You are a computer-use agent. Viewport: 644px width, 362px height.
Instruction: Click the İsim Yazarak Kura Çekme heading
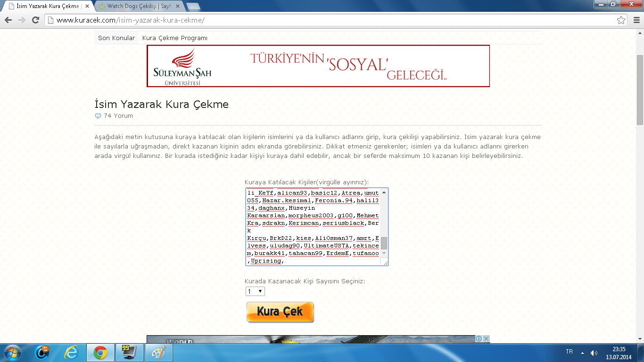(x=162, y=104)
